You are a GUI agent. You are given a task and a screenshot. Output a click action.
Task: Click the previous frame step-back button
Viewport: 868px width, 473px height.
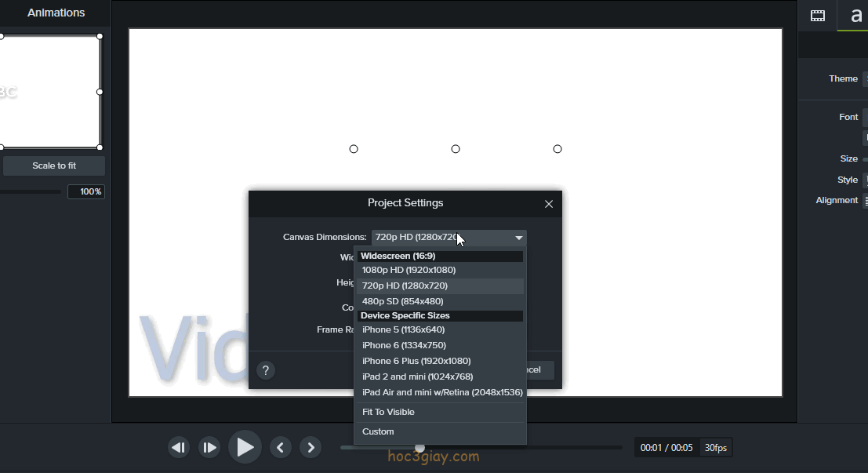179,447
